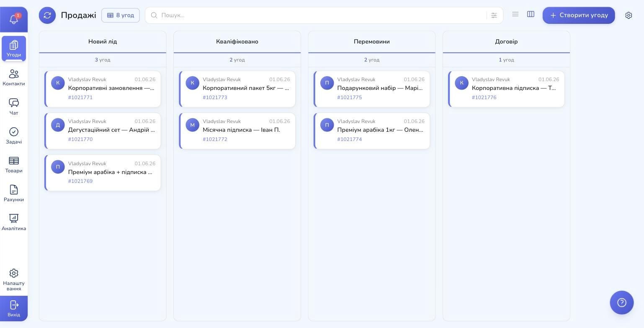
Task: Select the Перемовини column header
Action: pyautogui.click(x=372, y=41)
